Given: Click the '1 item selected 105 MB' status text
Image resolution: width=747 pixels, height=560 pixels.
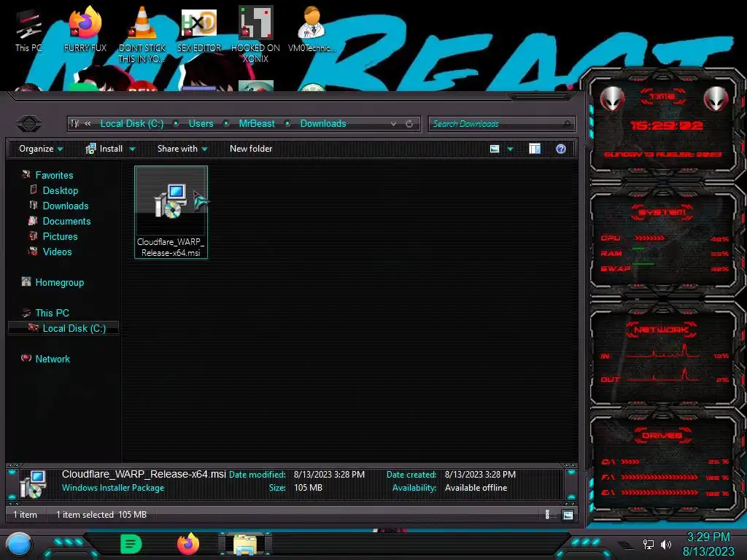Looking at the screenshot, I should 101,515.
